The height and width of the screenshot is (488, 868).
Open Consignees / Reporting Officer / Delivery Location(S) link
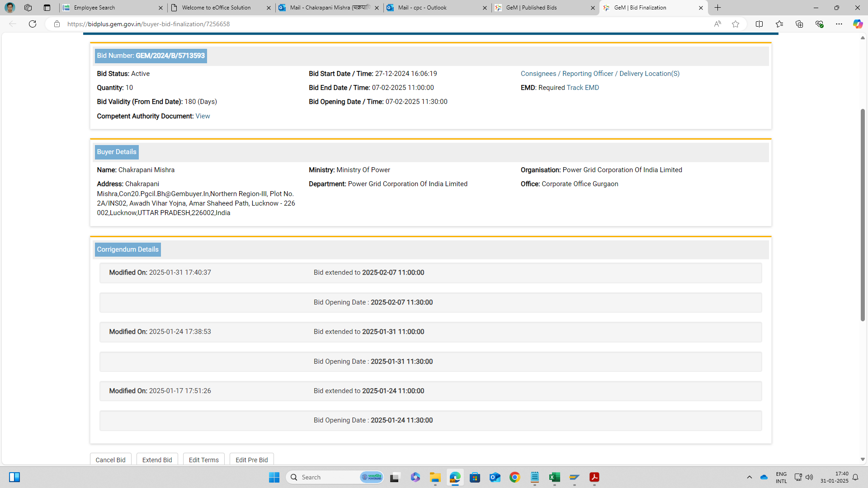coord(600,74)
